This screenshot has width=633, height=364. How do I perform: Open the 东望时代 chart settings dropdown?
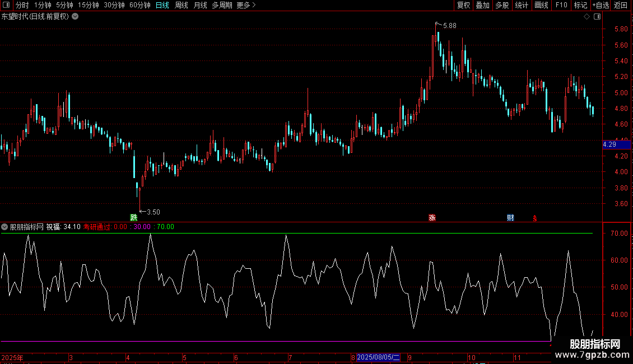75,17
